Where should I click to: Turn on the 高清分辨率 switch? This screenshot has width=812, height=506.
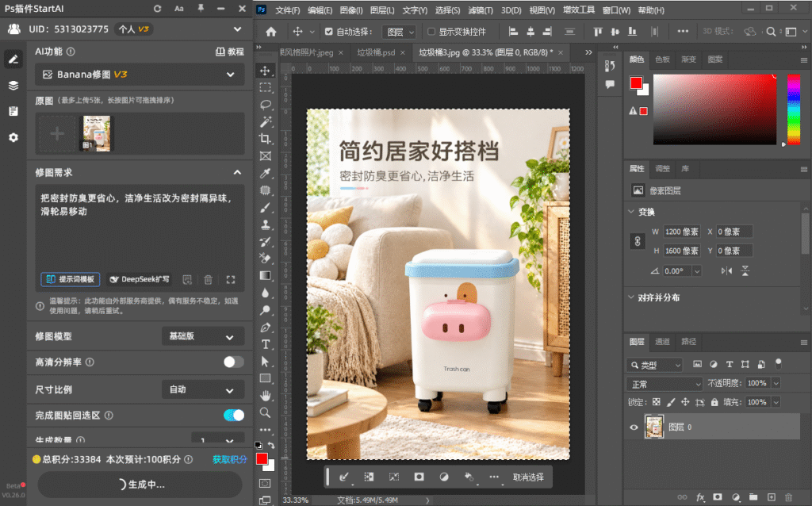pyautogui.click(x=234, y=362)
